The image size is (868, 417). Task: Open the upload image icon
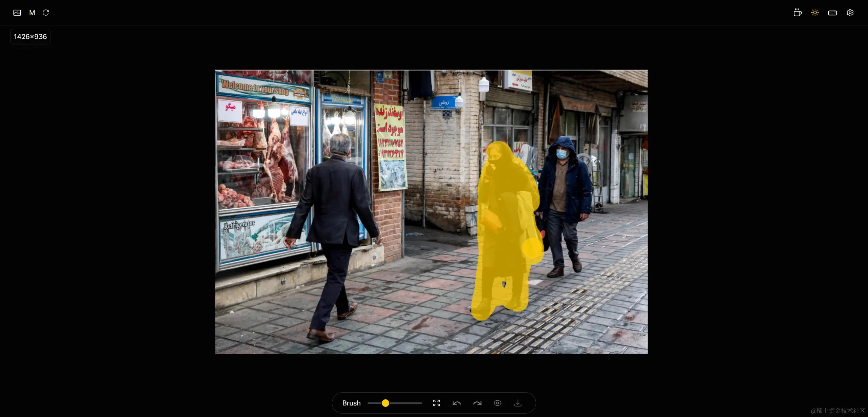[17, 13]
